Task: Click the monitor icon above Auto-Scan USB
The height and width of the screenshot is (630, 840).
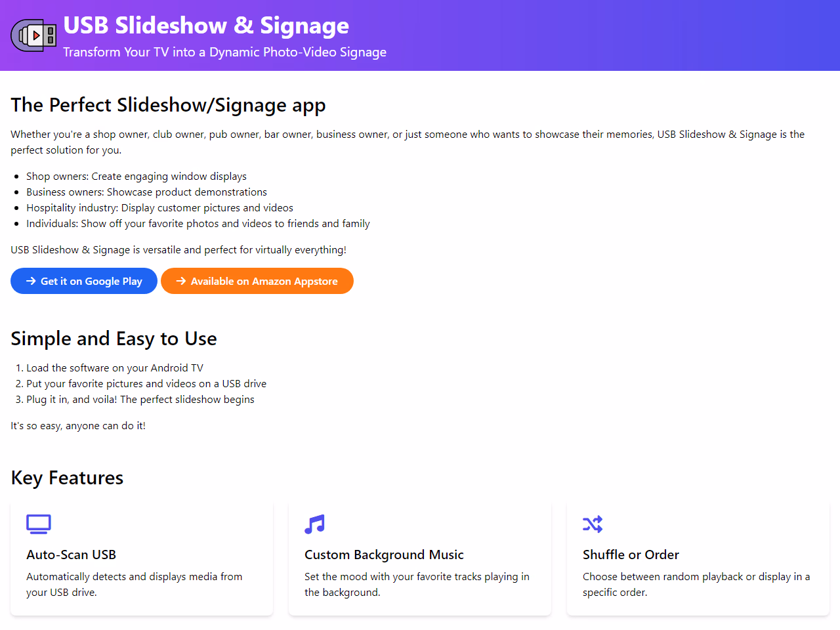Action: pyautogui.click(x=39, y=524)
